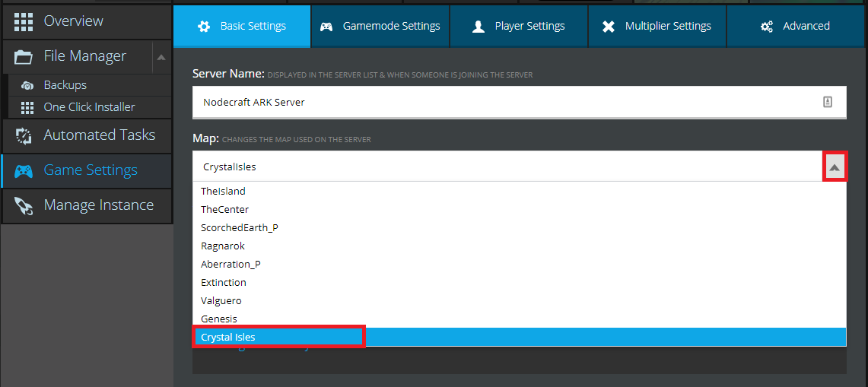Click the Manage Instance rocket icon
This screenshot has height=387, width=868.
click(24, 205)
